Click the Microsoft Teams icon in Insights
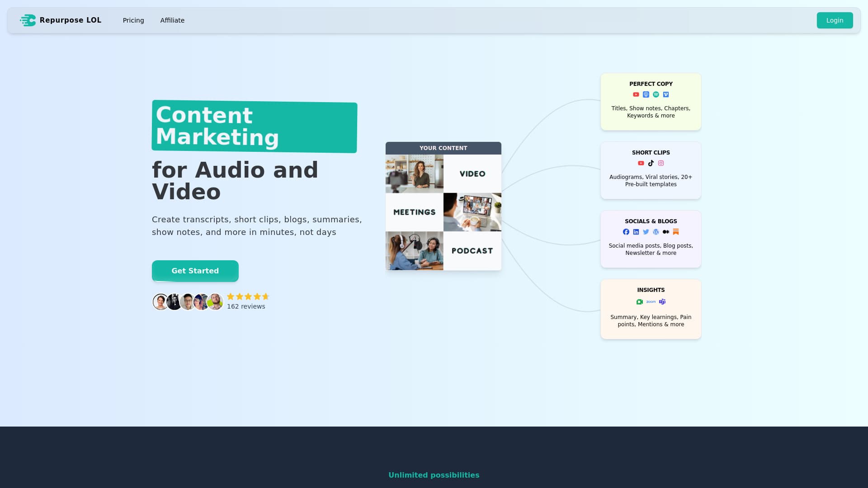The width and height of the screenshot is (868, 488). [662, 302]
